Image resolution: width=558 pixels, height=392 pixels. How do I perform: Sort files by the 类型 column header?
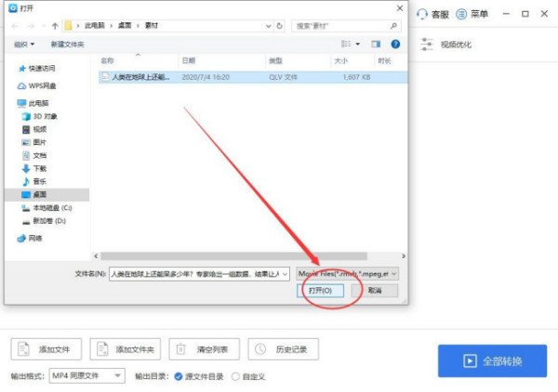[x=275, y=60]
